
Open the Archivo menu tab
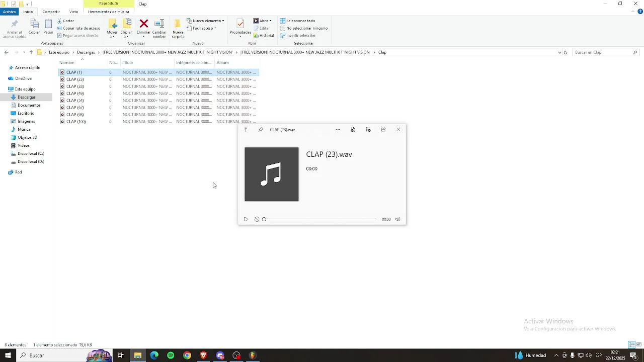10,12
